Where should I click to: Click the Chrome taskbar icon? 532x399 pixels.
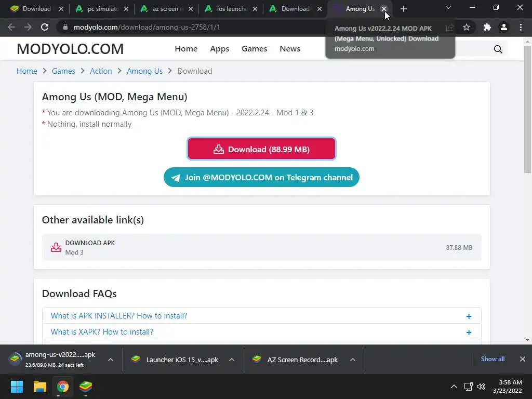tap(63, 387)
